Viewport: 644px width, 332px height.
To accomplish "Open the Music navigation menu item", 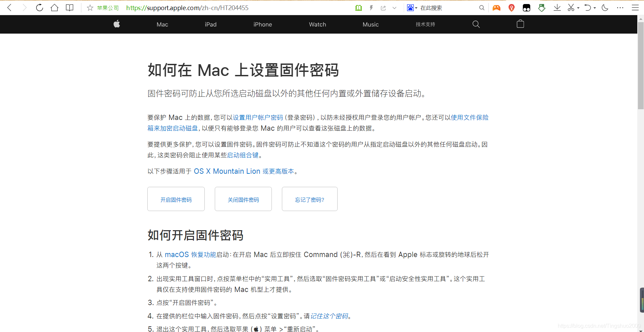I will (371, 25).
